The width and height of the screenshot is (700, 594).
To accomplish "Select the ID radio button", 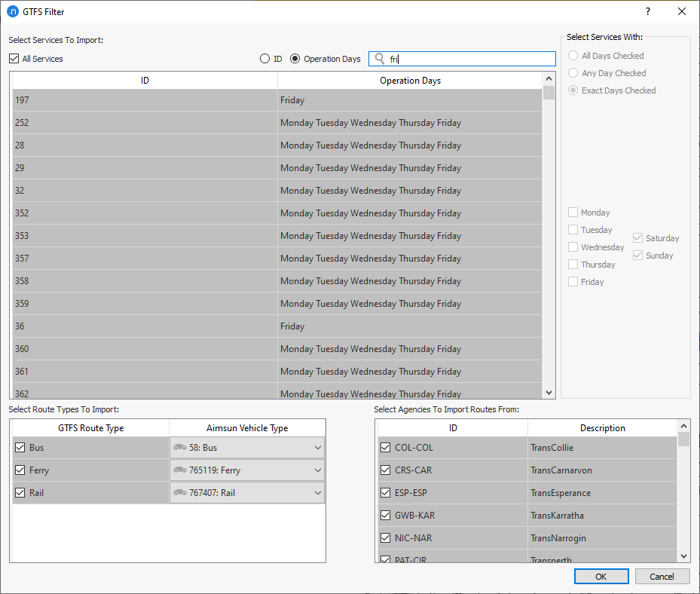I will [x=265, y=58].
